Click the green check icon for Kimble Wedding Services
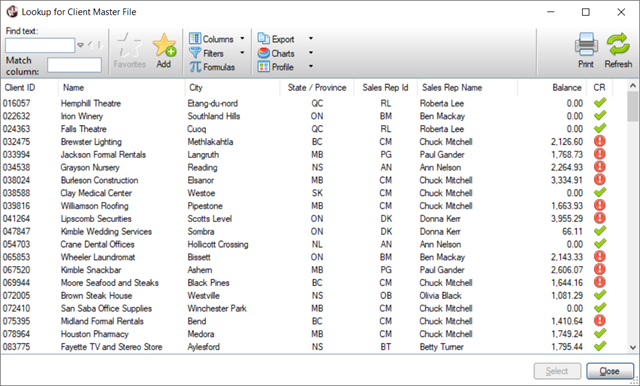The width and height of the screenshot is (640, 386). (600, 231)
